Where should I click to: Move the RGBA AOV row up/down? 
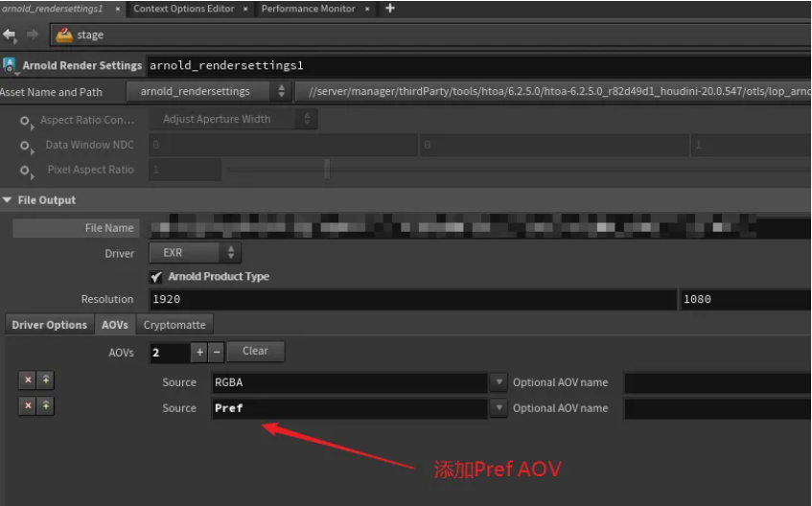46,379
